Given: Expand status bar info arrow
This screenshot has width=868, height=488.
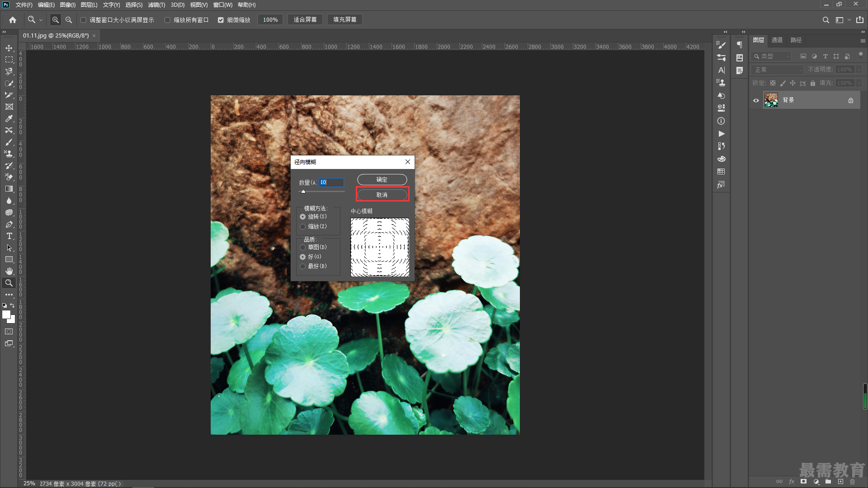Looking at the screenshot, I should click(120, 484).
